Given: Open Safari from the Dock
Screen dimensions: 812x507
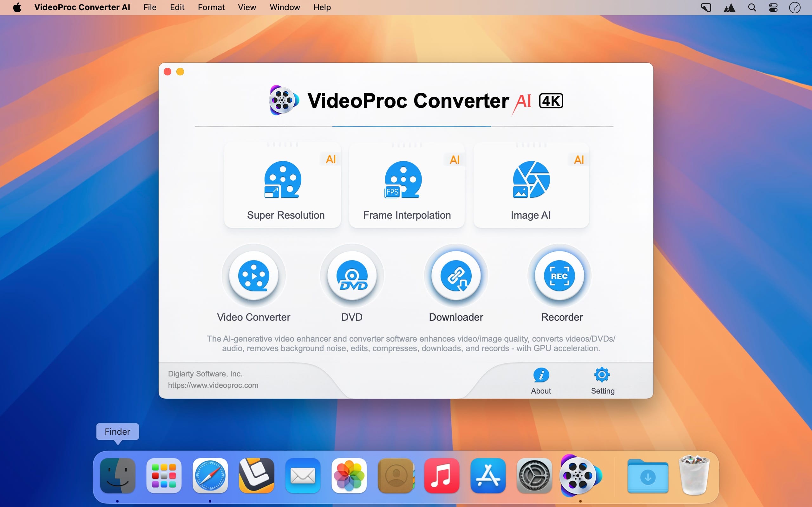Looking at the screenshot, I should pos(210,476).
